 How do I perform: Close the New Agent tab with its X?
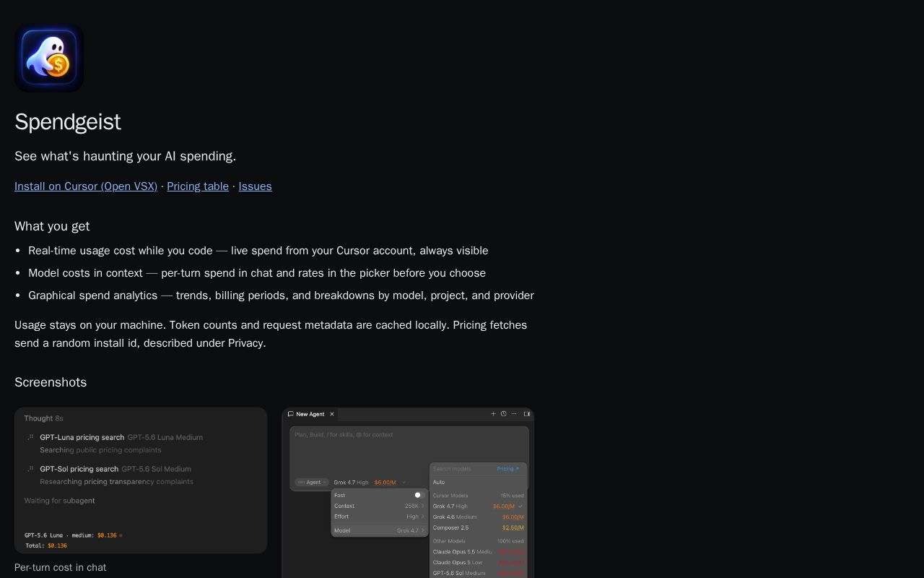[332, 414]
